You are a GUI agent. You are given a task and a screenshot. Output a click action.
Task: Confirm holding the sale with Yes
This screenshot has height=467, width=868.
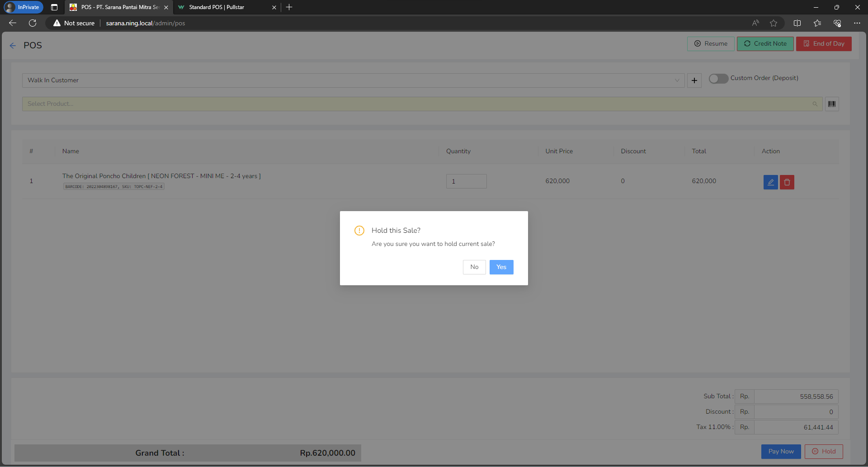[501, 267]
